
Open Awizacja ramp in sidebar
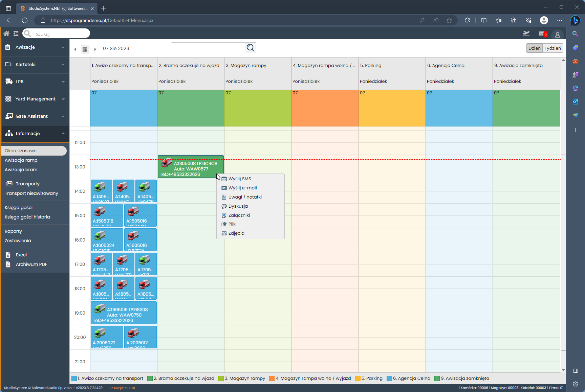pyautogui.click(x=21, y=160)
